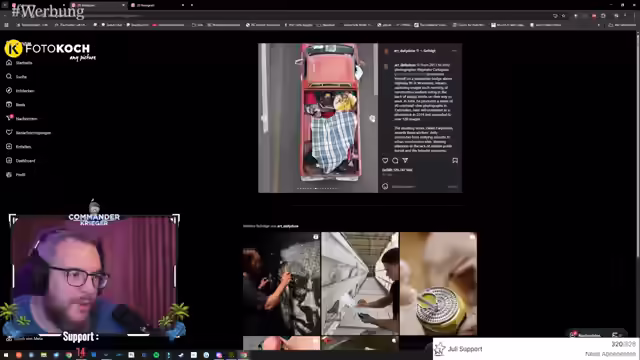Open Spotify green icon in taskbar
Screen dimensions: 640x360
(156, 355)
